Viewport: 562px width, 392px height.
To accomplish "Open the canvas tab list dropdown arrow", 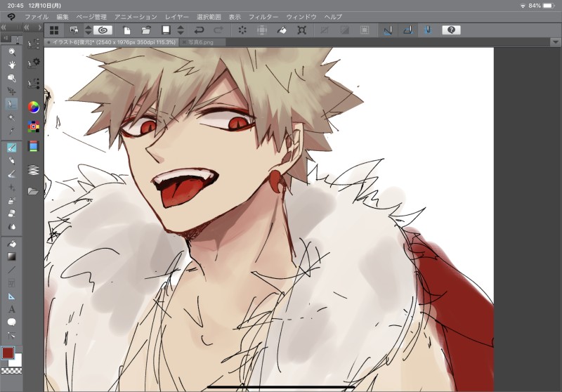I will click(555, 42).
